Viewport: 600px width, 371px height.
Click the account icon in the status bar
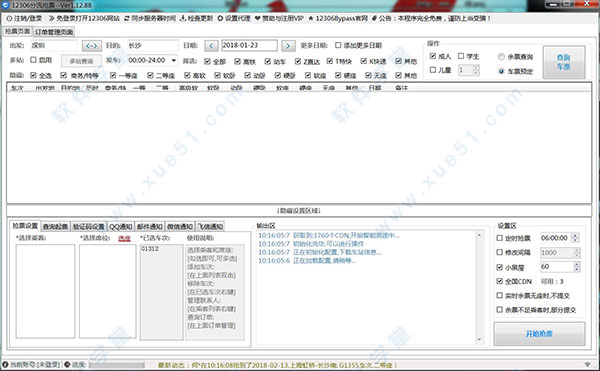coord(5,364)
